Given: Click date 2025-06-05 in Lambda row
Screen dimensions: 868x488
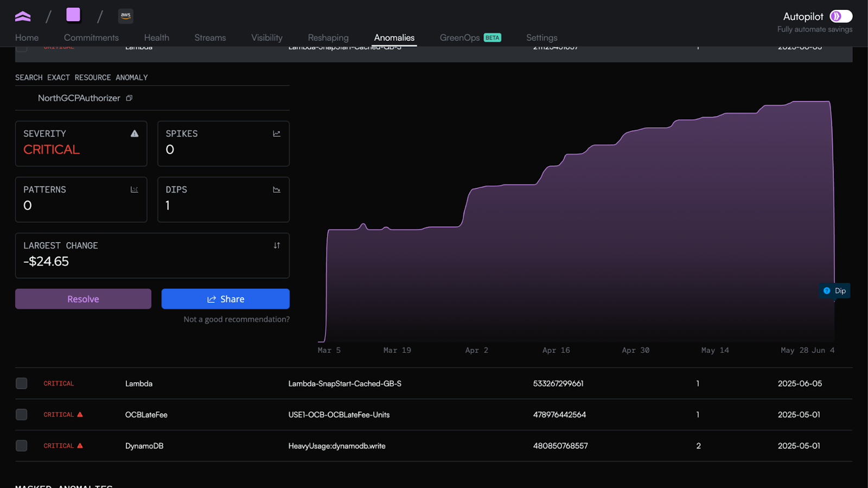Looking at the screenshot, I should 800,383.
